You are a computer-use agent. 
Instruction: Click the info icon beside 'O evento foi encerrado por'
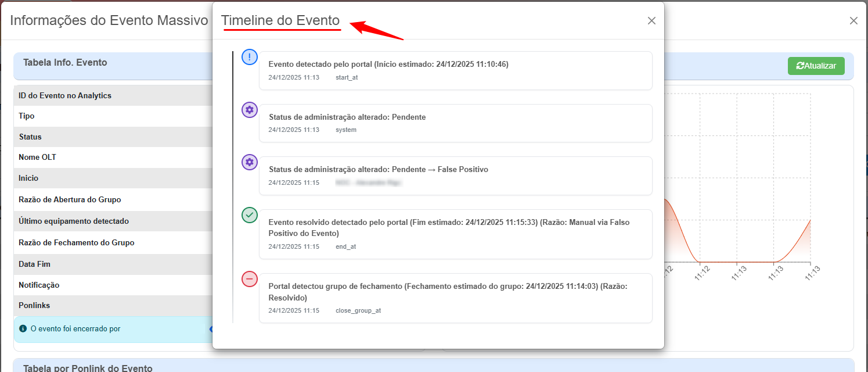pos(23,329)
